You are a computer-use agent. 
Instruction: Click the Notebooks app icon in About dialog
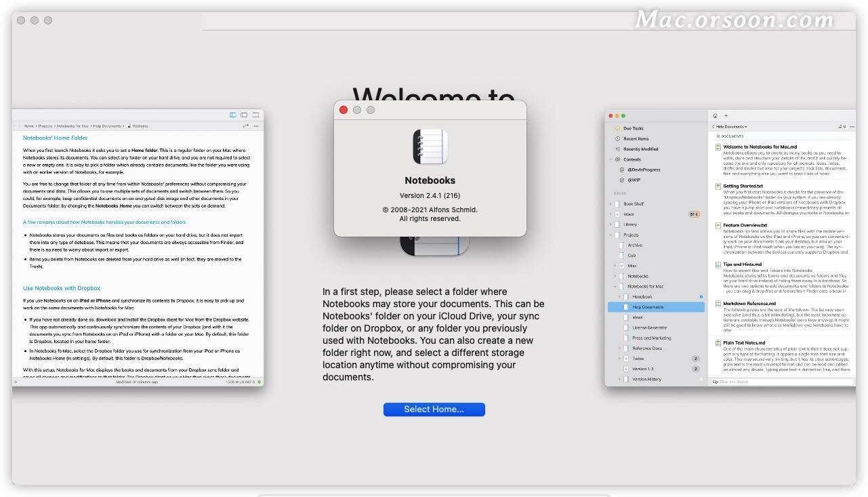click(x=430, y=146)
